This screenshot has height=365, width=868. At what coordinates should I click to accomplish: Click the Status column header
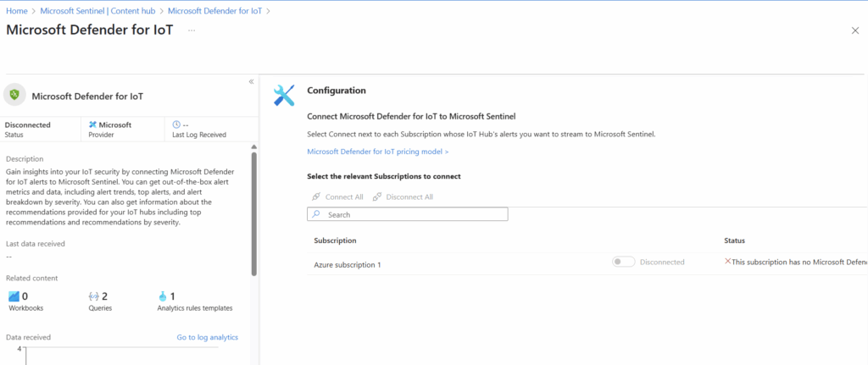735,241
